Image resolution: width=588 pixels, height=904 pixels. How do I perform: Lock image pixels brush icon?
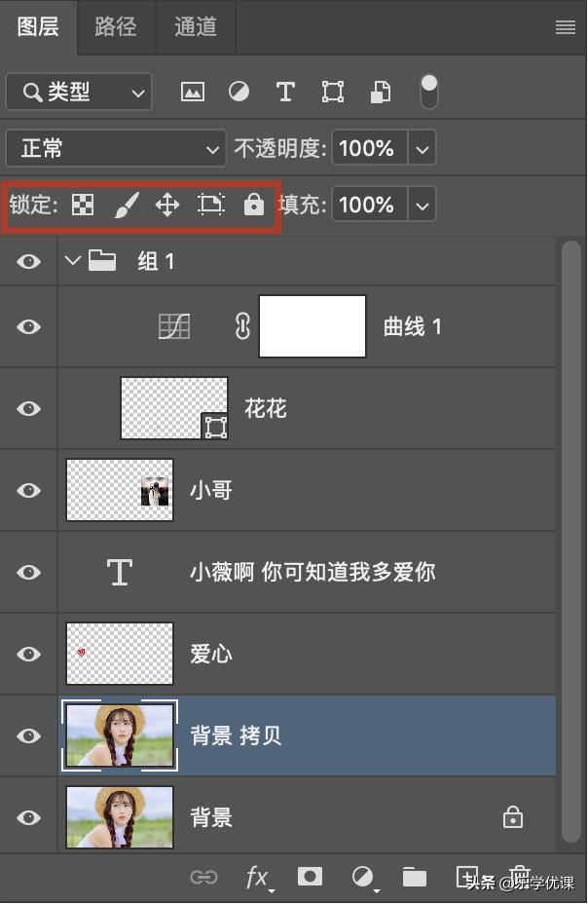(x=127, y=205)
